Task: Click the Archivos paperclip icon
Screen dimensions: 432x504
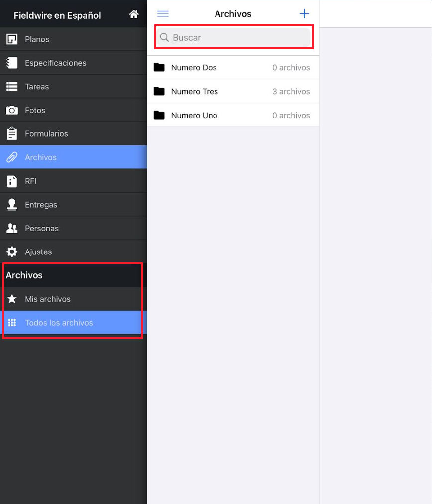Action: [x=12, y=157]
